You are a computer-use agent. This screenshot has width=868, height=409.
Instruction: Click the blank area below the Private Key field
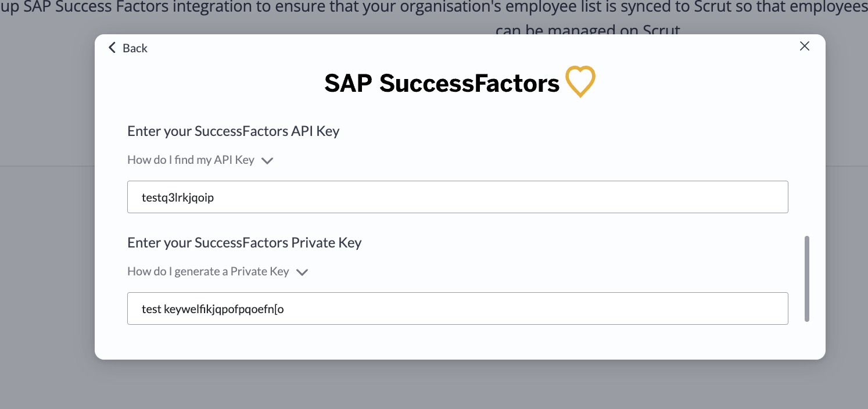click(458, 342)
